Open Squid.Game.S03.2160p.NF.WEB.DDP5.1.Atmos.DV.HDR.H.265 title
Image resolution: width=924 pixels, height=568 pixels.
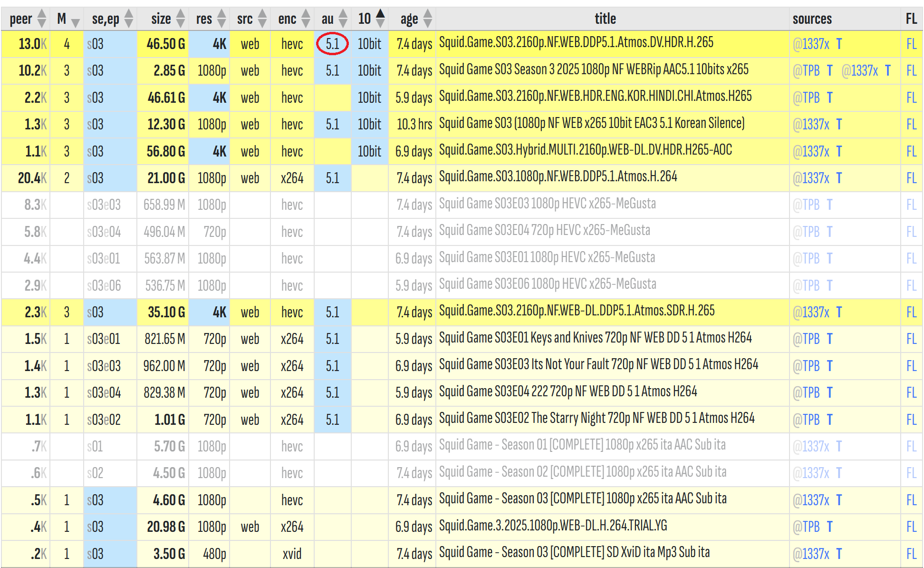click(x=576, y=43)
